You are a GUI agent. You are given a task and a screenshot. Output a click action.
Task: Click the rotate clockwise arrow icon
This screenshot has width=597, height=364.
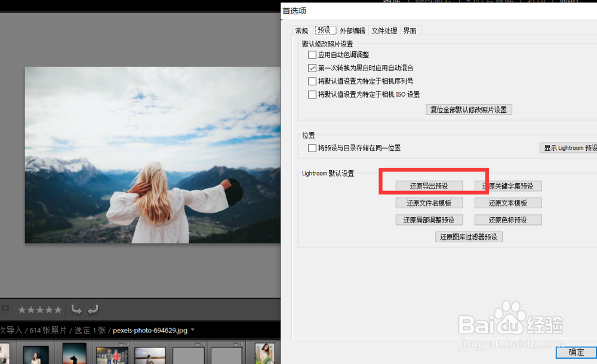pos(93,310)
